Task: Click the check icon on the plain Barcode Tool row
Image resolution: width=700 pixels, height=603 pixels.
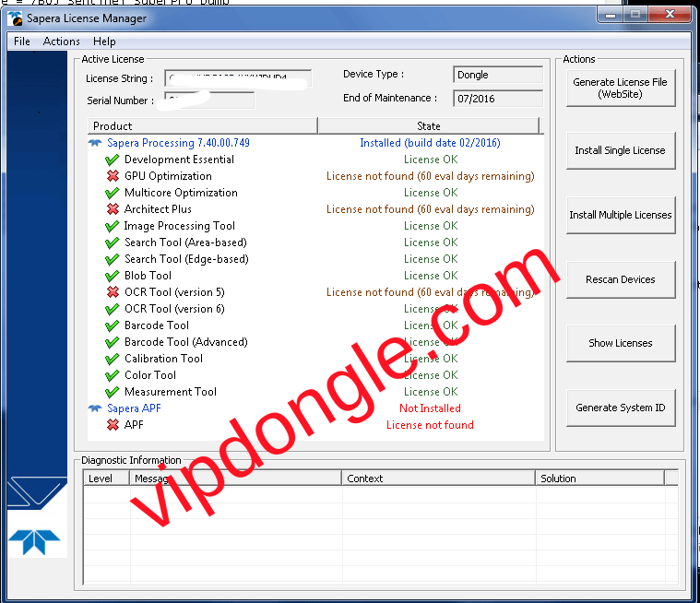Action: pos(112,325)
